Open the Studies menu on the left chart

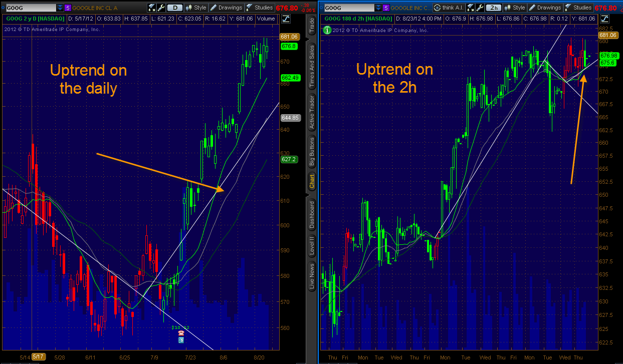(x=260, y=8)
